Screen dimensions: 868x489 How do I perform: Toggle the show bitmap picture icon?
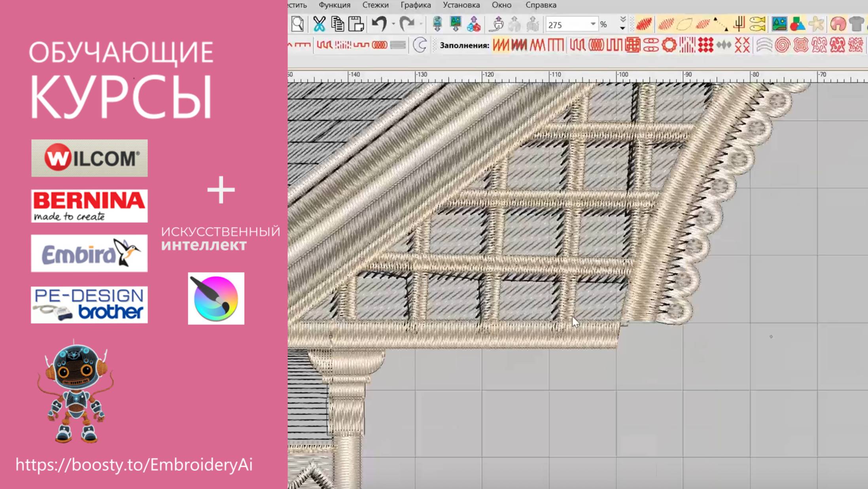pos(779,24)
